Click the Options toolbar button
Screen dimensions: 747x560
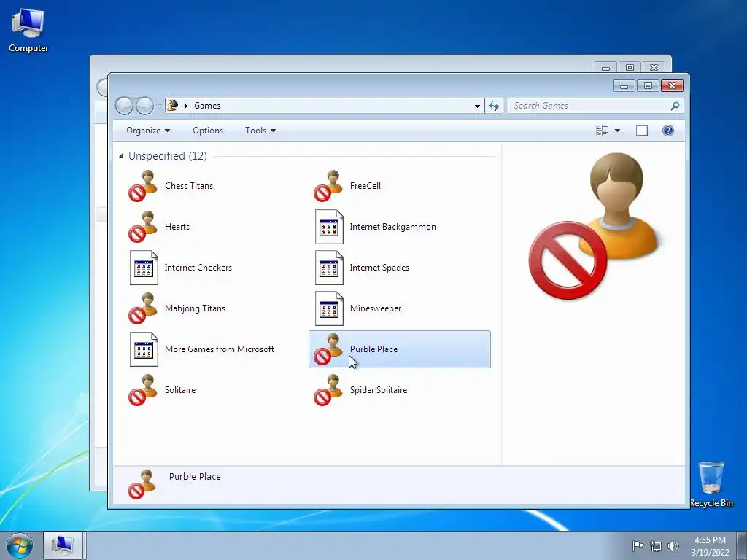point(208,131)
